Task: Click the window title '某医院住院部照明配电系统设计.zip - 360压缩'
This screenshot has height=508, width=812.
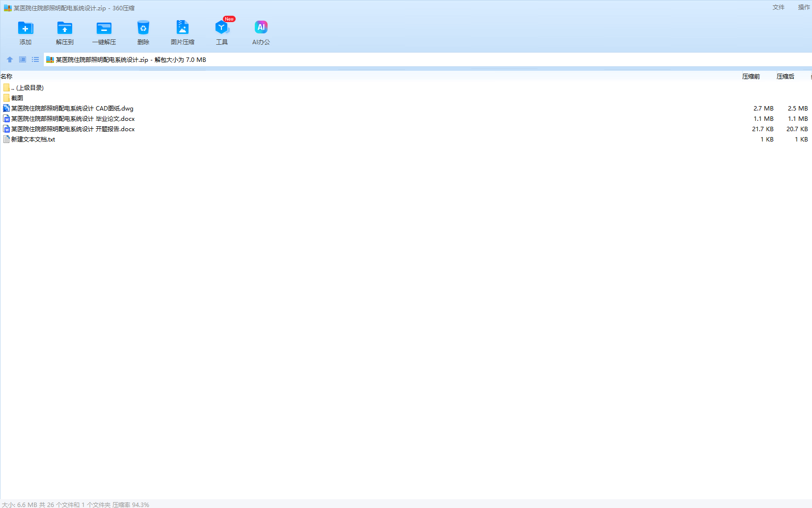Action: [x=74, y=8]
